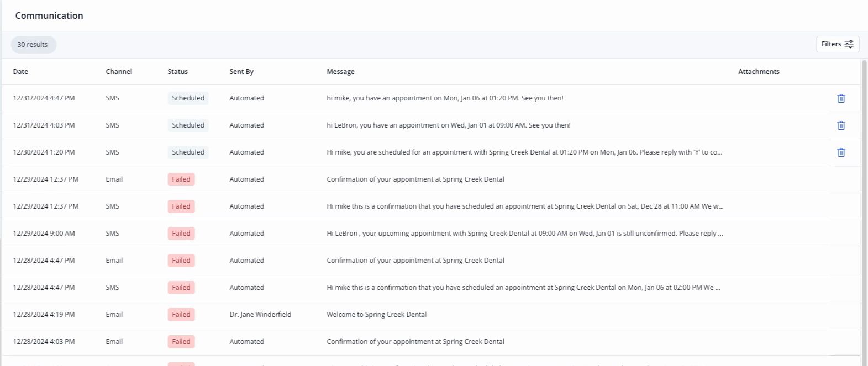Click the date '12/28/2024 4:03 PM'
Screen dimensions: 868x366
(44, 342)
